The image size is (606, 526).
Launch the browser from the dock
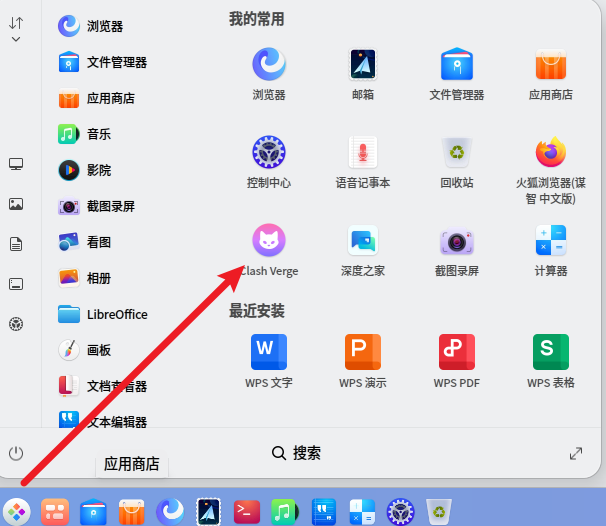point(170,512)
